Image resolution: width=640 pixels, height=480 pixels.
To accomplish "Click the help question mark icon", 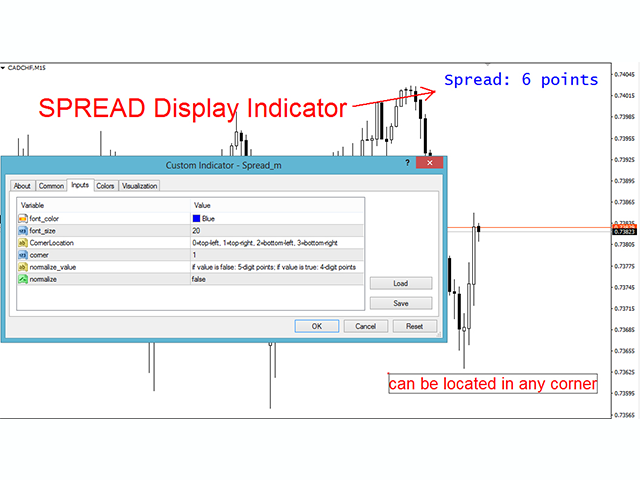I will tap(407, 163).
